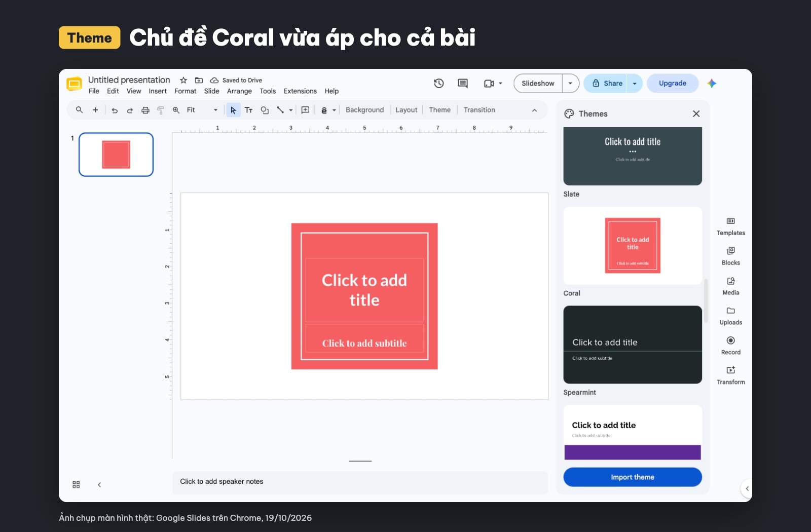Open the Slideshow options dropdown arrow
The height and width of the screenshot is (532, 811).
pyautogui.click(x=571, y=84)
